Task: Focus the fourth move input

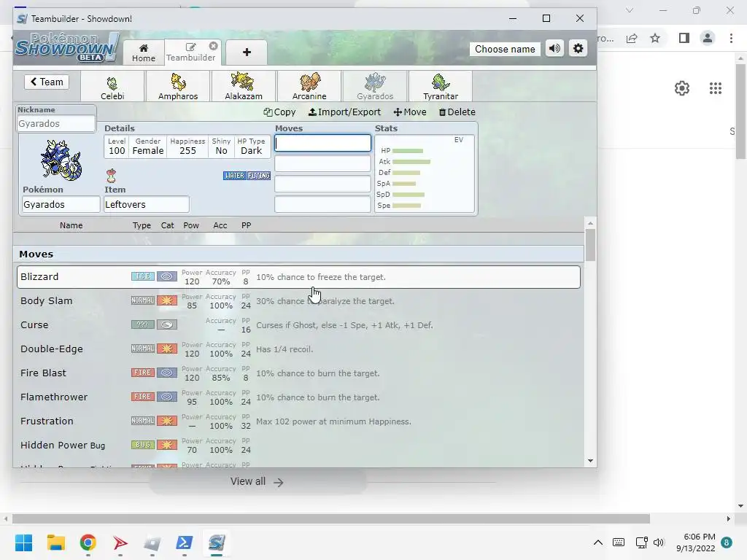Action: (x=322, y=204)
